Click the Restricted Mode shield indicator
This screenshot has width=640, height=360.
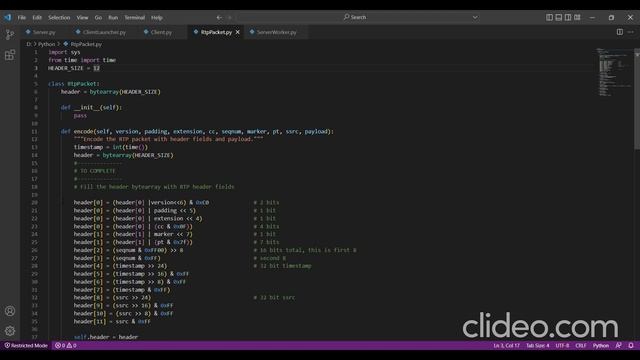(x=26, y=346)
